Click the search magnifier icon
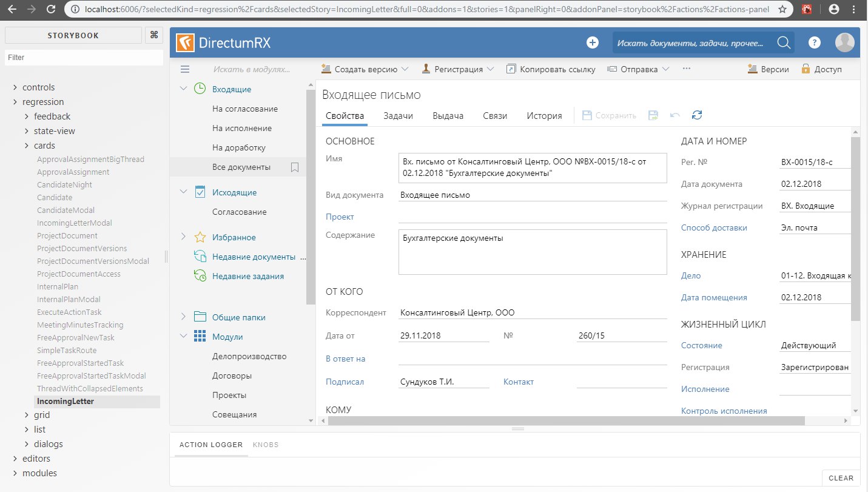Viewport: 868px width, 492px height. 784,42
